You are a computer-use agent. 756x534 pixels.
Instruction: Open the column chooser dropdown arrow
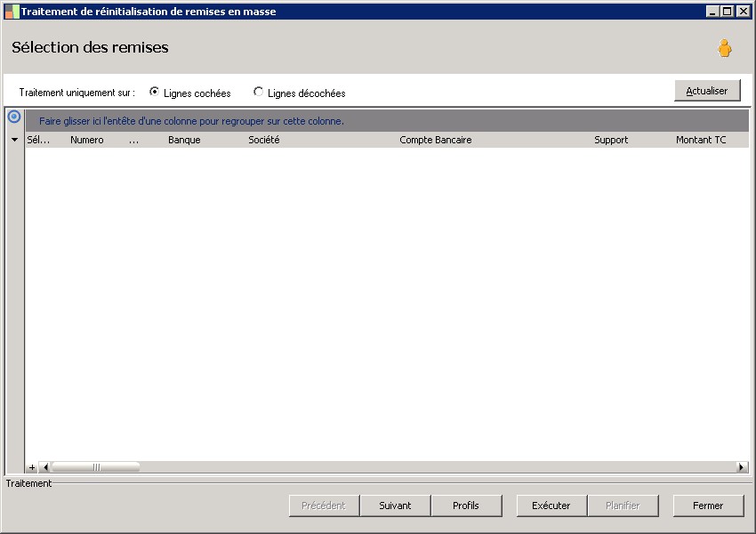coord(14,140)
